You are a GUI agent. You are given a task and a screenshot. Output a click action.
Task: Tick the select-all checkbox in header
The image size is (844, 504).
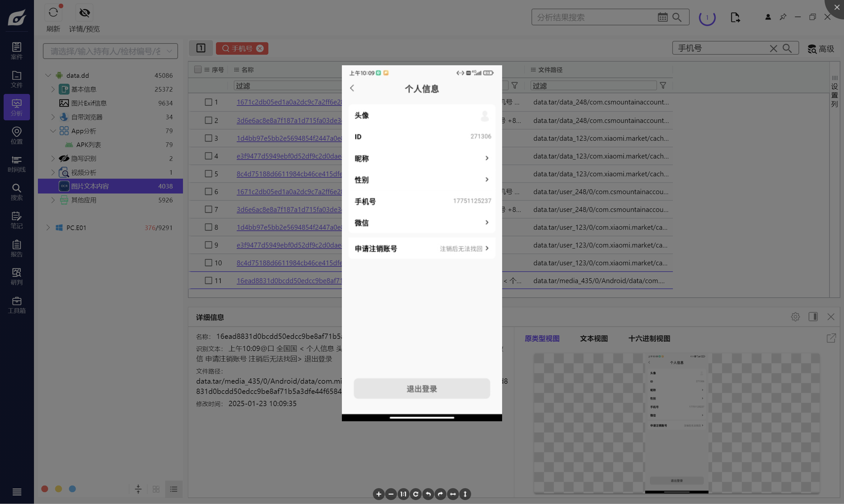tap(198, 69)
